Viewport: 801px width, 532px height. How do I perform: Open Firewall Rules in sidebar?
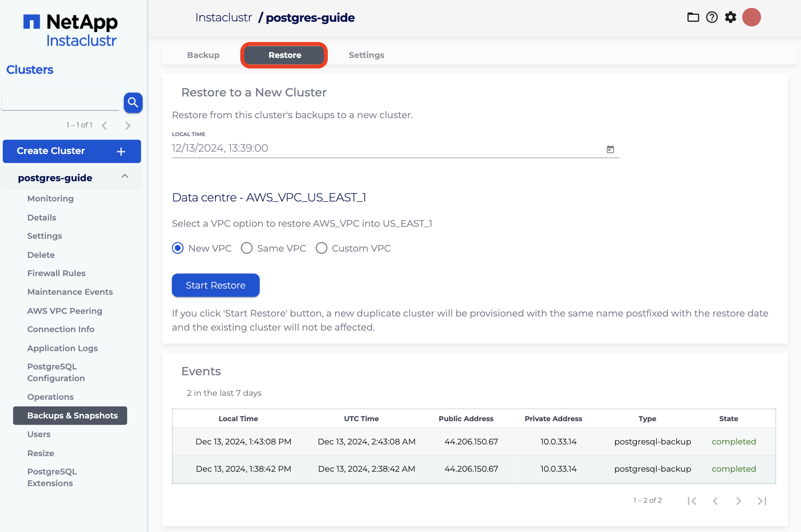pyautogui.click(x=56, y=273)
